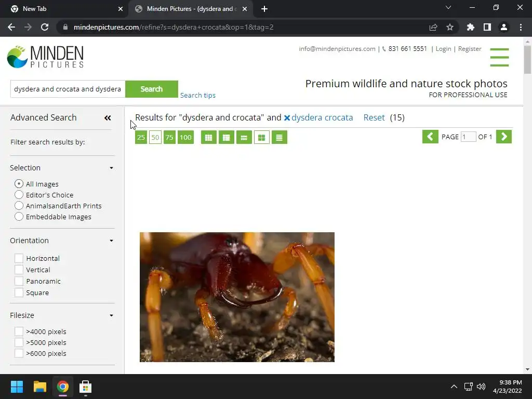Image resolution: width=532 pixels, height=399 pixels.
Task: Collapse the Filesize filter section
Action: 111,315
